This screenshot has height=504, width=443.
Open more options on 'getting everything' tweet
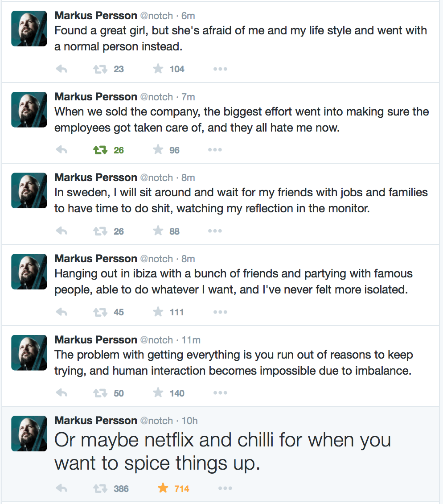pos(220,393)
